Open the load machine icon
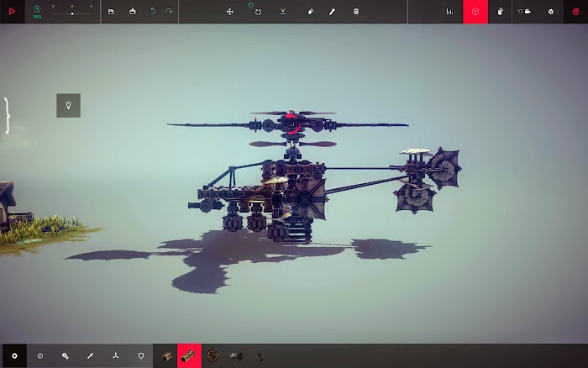This screenshot has height=368, width=588. click(x=133, y=11)
